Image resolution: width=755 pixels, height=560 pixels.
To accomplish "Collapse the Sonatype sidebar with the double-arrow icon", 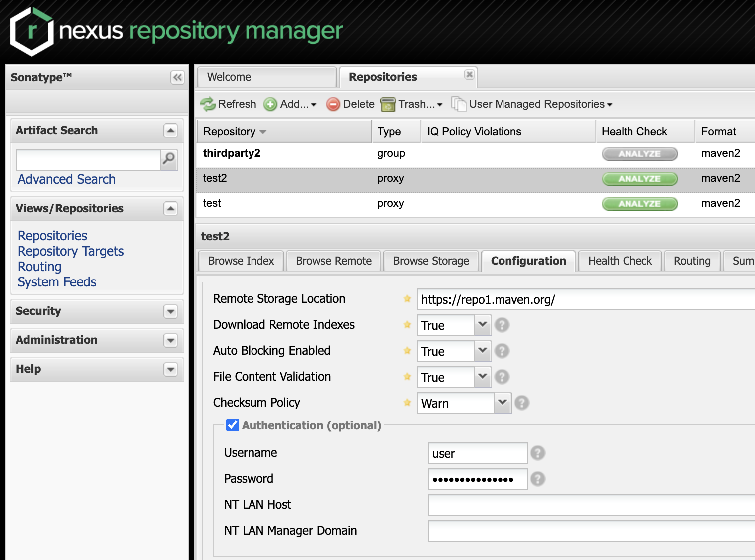I will pyautogui.click(x=177, y=77).
